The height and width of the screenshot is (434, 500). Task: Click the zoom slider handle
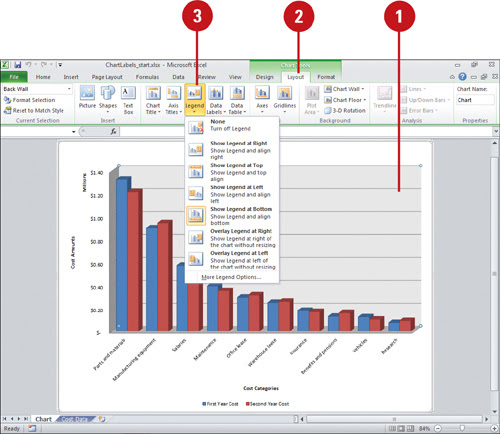pos(462,428)
